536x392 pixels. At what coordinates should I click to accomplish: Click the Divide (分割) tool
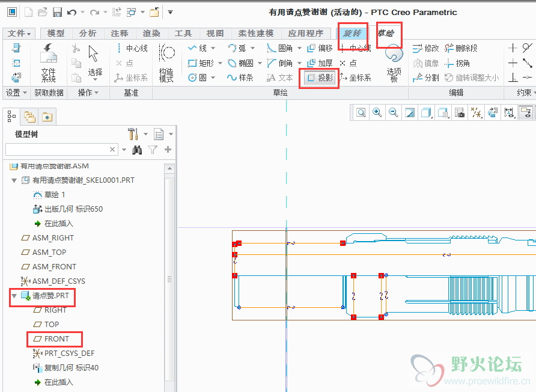pyautogui.click(x=425, y=78)
